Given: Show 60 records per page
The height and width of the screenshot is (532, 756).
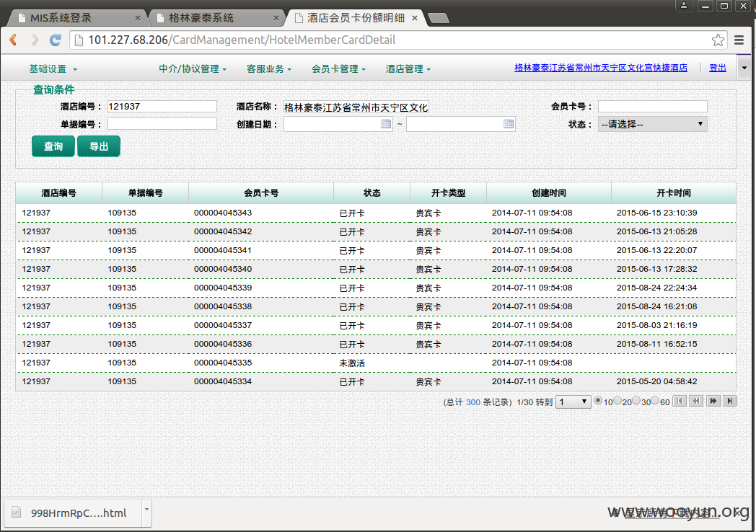Looking at the screenshot, I should (655, 401).
